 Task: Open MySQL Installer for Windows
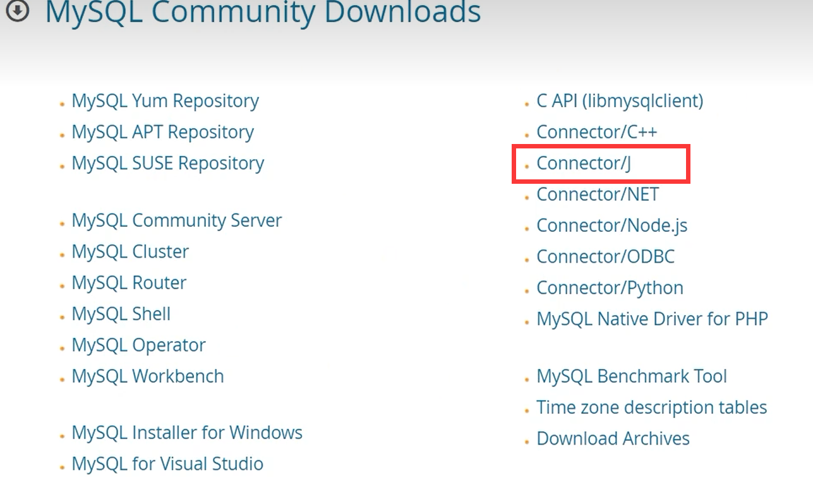click(187, 433)
